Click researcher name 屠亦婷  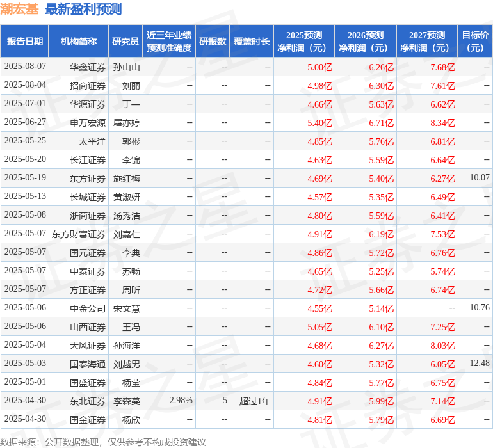point(126,123)
